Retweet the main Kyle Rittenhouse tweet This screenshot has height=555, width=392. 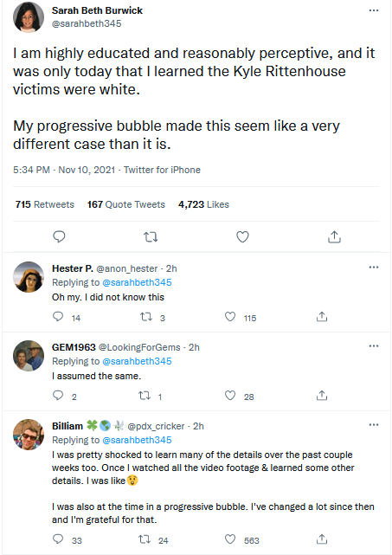point(151,236)
